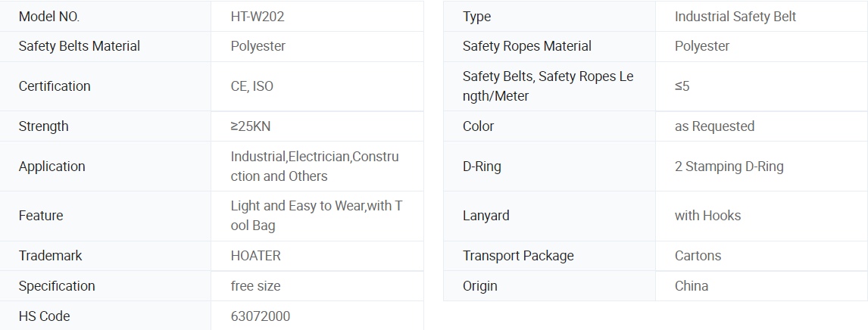Click the CE, ISO certification value

tap(252, 86)
